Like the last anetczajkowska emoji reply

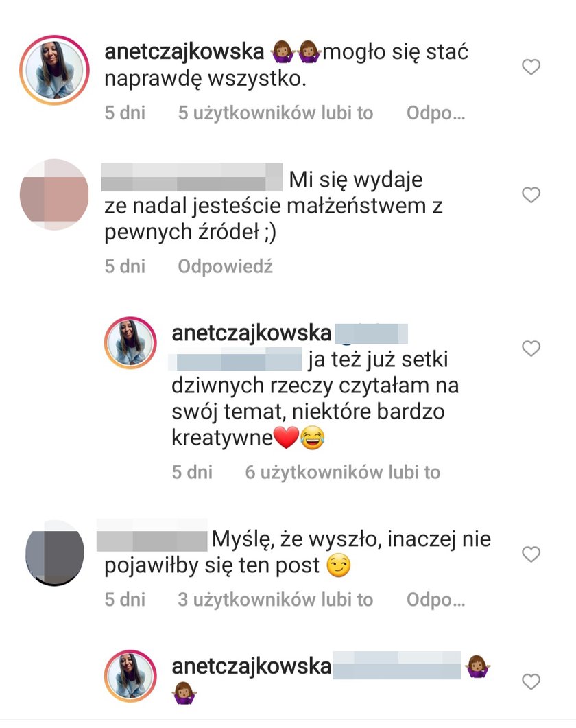[x=531, y=681]
